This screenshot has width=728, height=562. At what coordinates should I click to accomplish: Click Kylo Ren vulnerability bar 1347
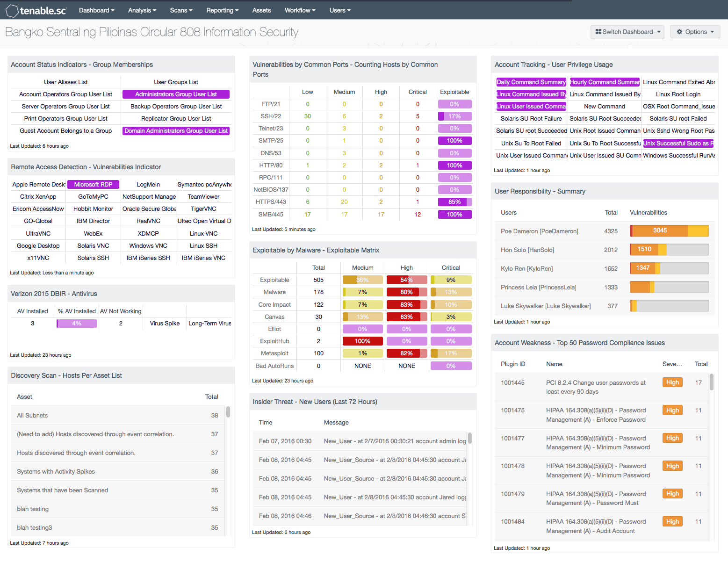(669, 268)
